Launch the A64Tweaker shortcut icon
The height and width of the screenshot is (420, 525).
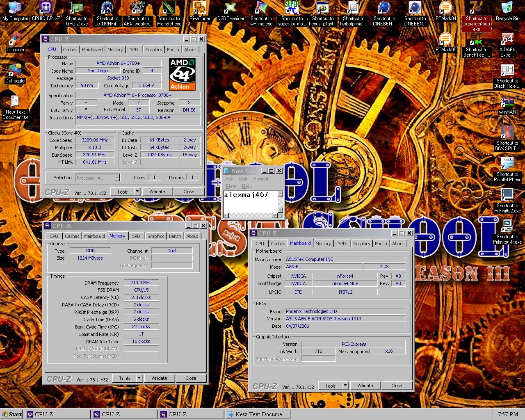pos(138,14)
